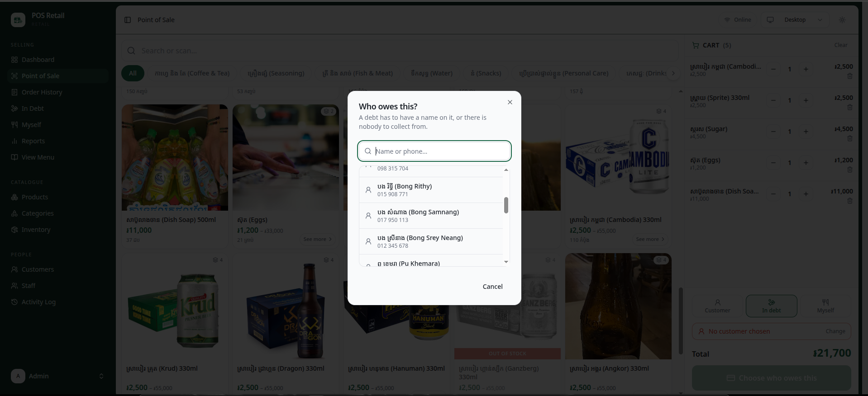
Task: Remove Eggs from the cart
Action: (850, 170)
